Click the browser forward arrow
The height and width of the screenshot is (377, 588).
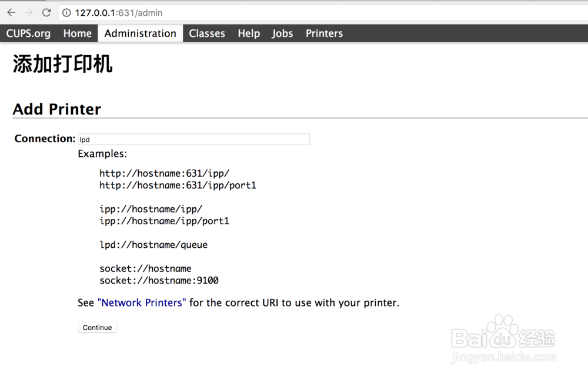click(x=29, y=12)
